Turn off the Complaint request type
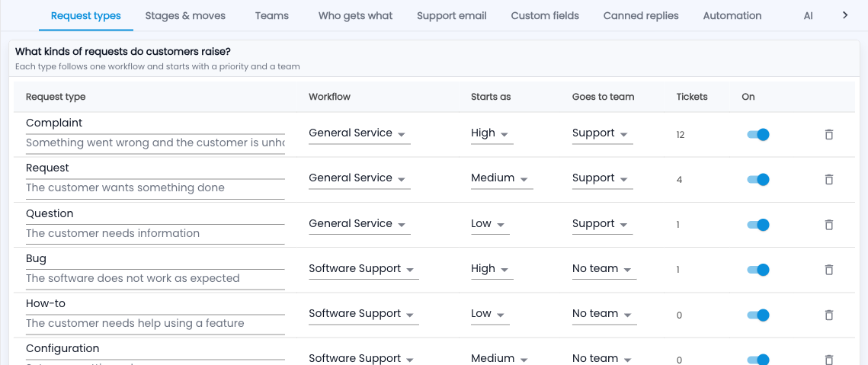Screen dimensions: 868x365 point(757,135)
